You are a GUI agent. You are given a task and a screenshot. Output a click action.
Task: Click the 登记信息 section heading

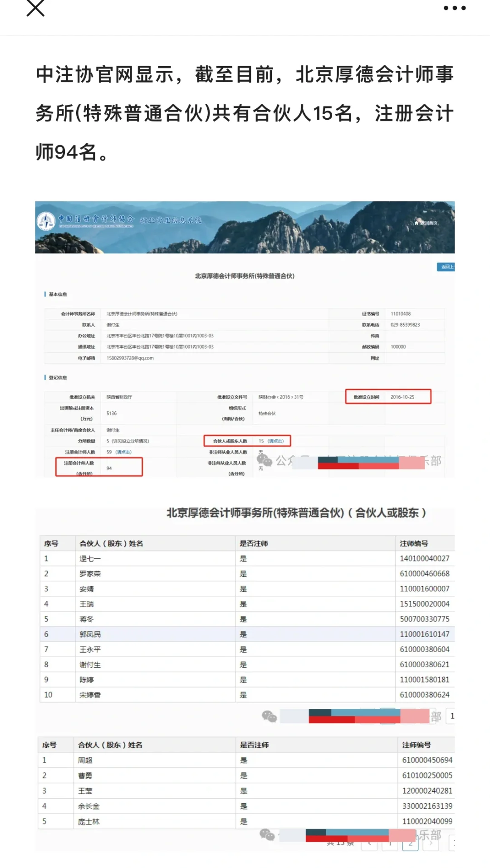click(58, 377)
